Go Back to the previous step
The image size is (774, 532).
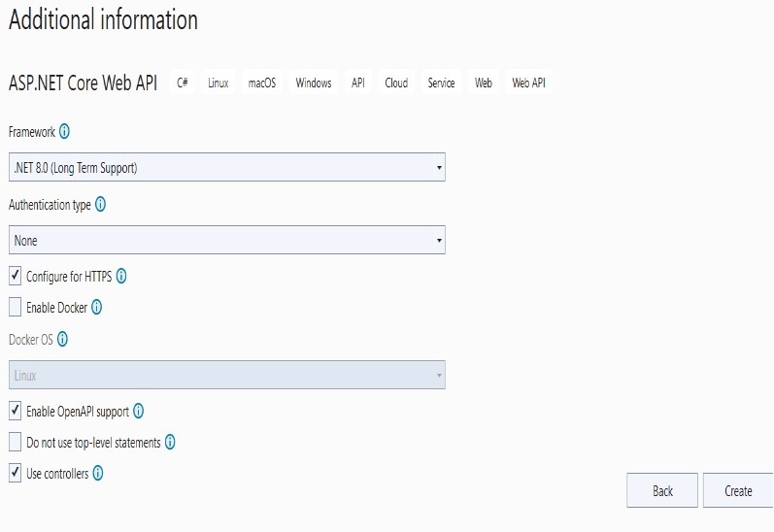click(662, 490)
